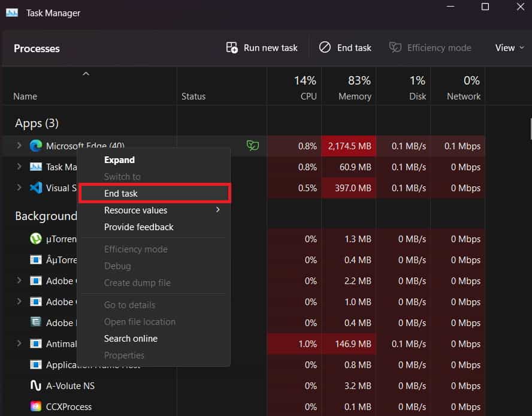532x416 pixels.
Task: Click the Visual Studio Code icon
Action: coord(36,188)
